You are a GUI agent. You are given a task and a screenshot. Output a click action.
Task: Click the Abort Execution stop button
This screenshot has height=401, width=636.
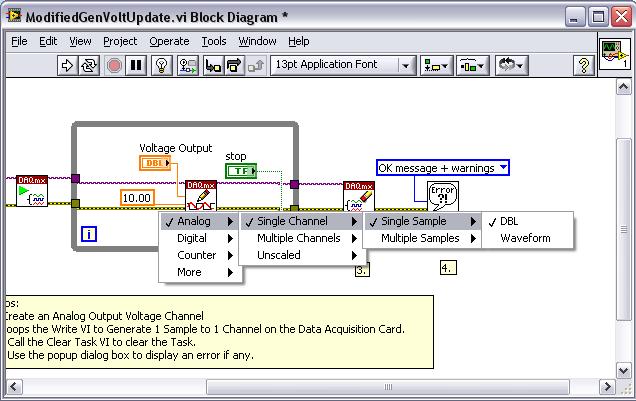pos(114,65)
